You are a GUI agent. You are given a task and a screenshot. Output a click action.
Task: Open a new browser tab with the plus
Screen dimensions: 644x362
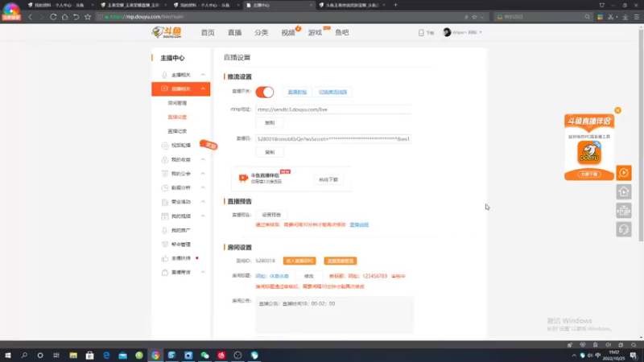(x=395, y=5)
